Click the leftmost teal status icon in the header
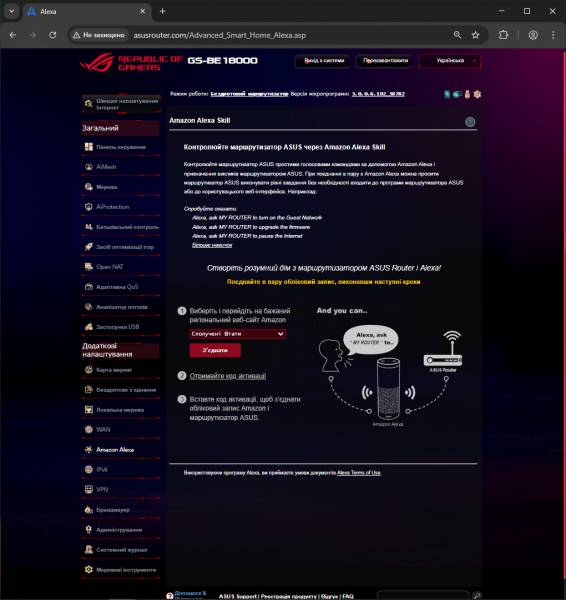The height and width of the screenshot is (600, 566). (x=447, y=94)
